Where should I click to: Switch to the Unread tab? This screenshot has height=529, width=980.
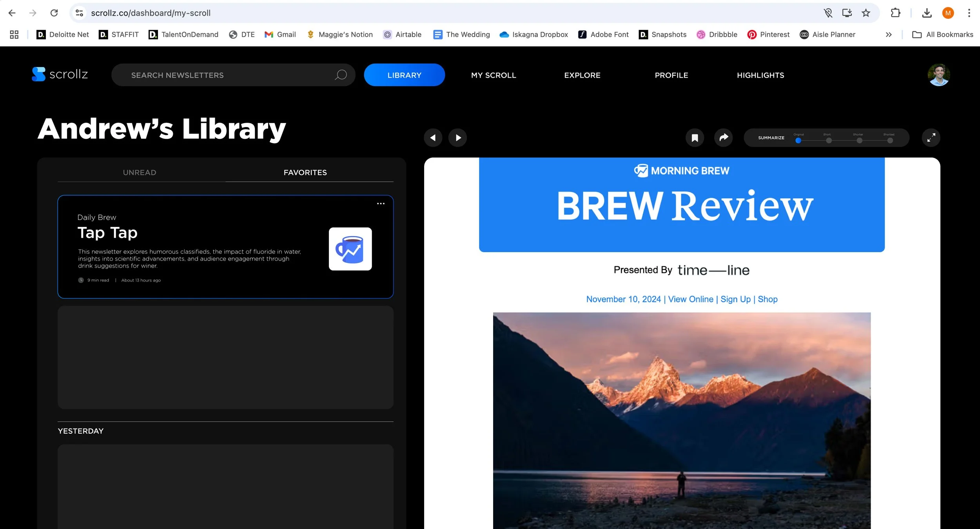140,173
